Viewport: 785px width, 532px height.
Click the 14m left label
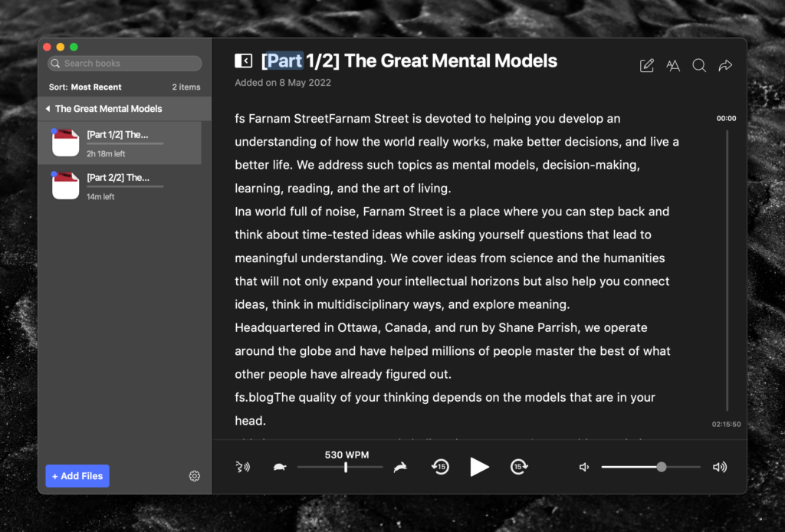pyautogui.click(x=100, y=197)
